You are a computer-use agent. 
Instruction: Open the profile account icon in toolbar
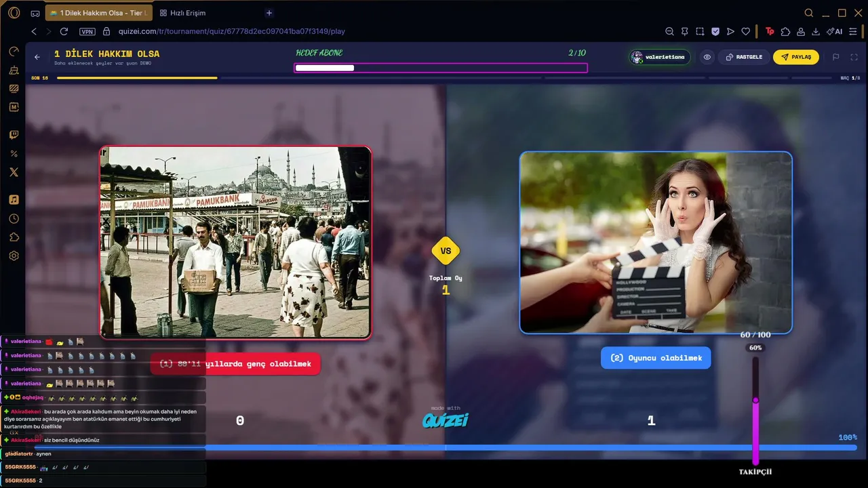click(x=800, y=31)
